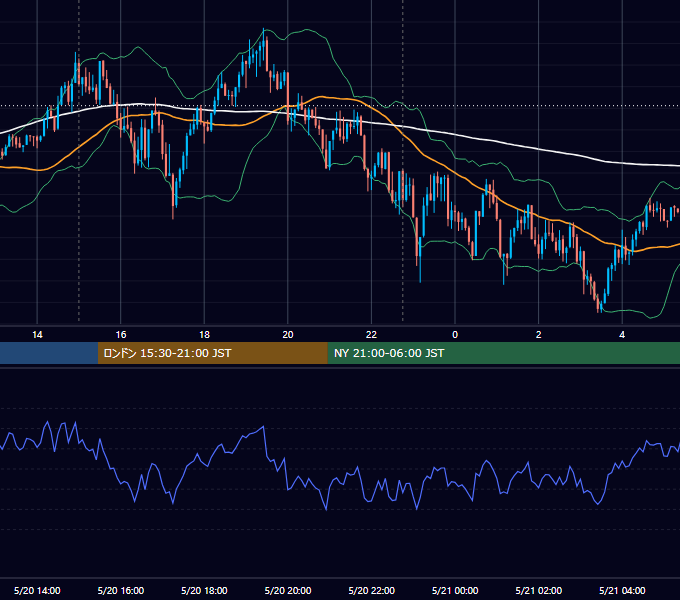680x600 pixels.
Task: Click the 2 hour axis label
Action: (539, 335)
